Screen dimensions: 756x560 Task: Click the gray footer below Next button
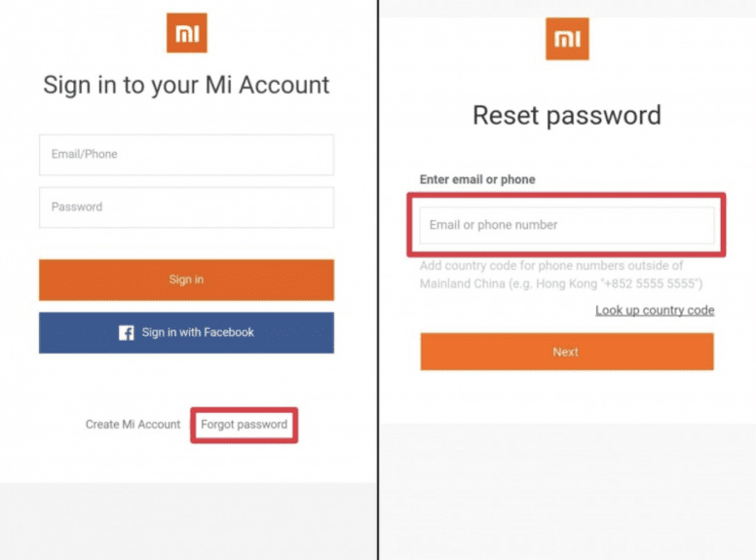tap(567, 492)
